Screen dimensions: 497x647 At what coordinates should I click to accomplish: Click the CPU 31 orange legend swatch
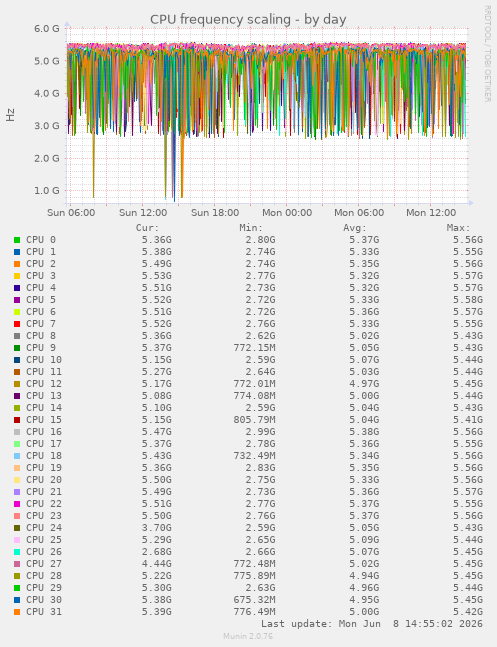pyautogui.click(x=17, y=612)
